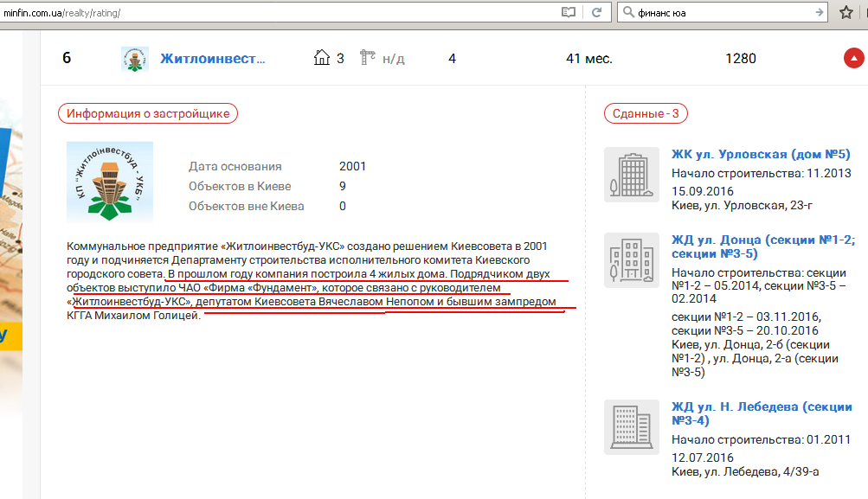Click the small Житлоинвест logo in row 6
Screen dimensions: 868x499
tap(134, 59)
